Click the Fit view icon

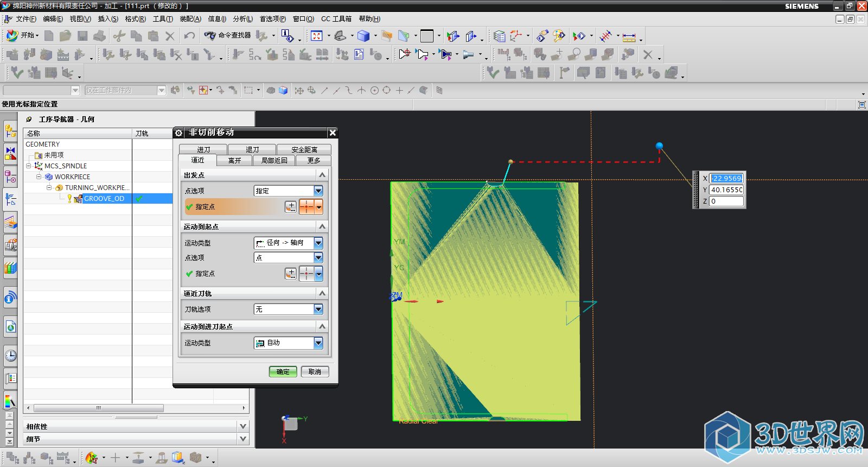317,36
